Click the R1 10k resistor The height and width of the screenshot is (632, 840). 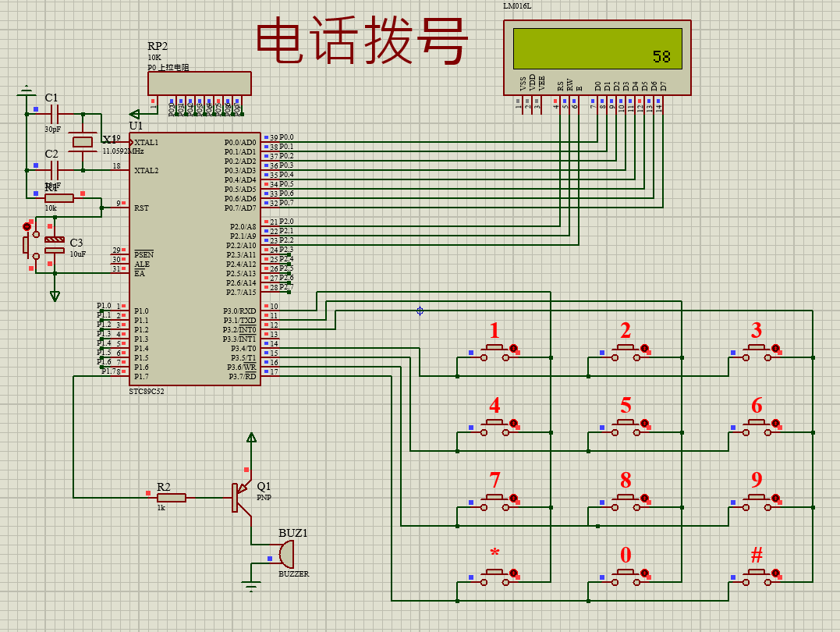pyautogui.click(x=59, y=198)
